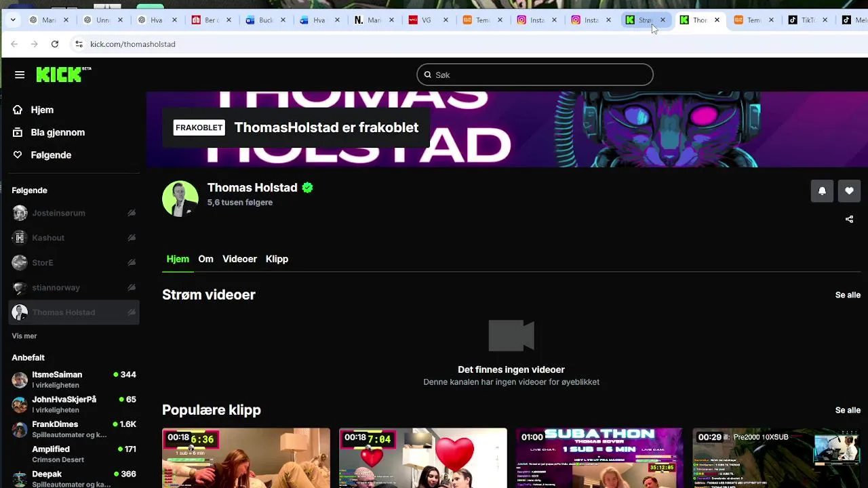This screenshot has width=868, height=488.
Task: Click the heart follow button on channel
Action: [849, 191]
